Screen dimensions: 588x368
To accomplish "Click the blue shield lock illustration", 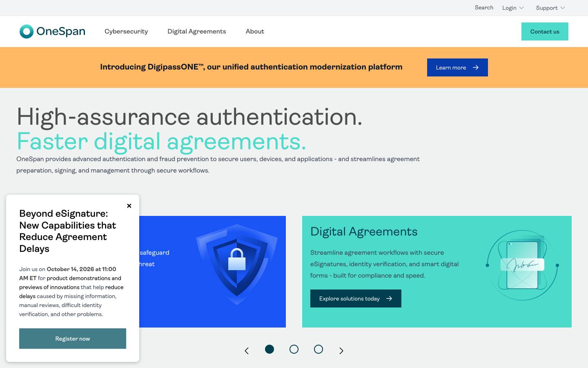I will click(x=237, y=264).
